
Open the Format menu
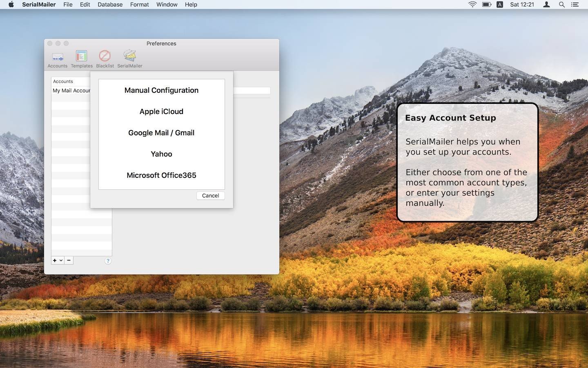click(139, 4)
